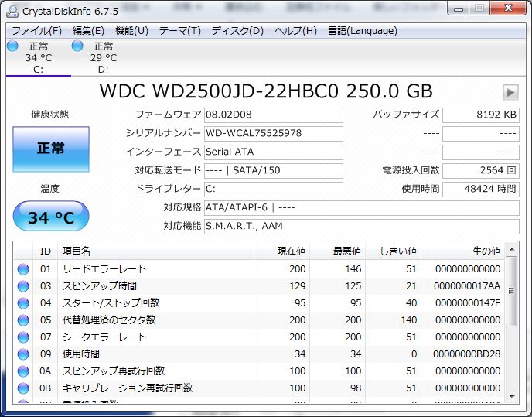Screen dimensions: 532x417
Task: Select the スタート/ストップ回数 row name
Action: [111, 303]
